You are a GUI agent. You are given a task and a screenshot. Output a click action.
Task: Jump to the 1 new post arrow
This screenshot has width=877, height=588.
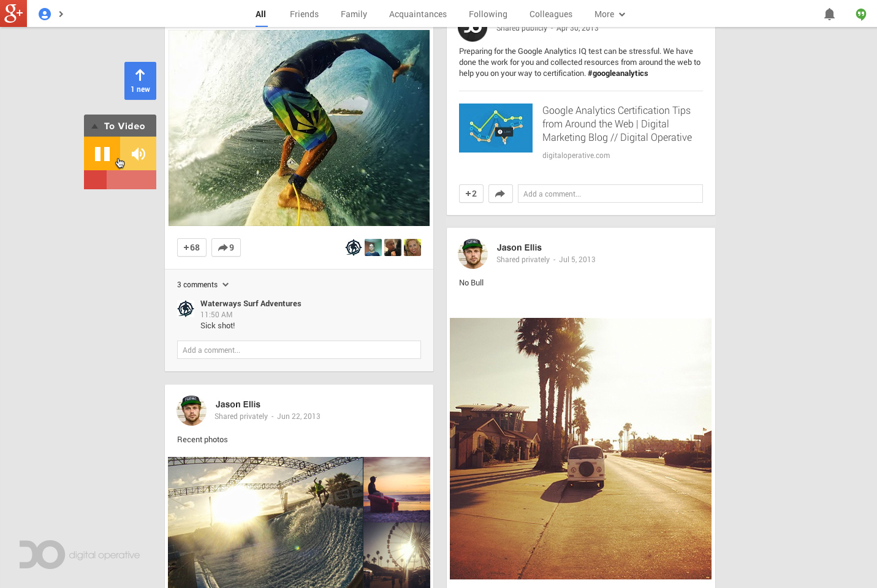(140, 81)
